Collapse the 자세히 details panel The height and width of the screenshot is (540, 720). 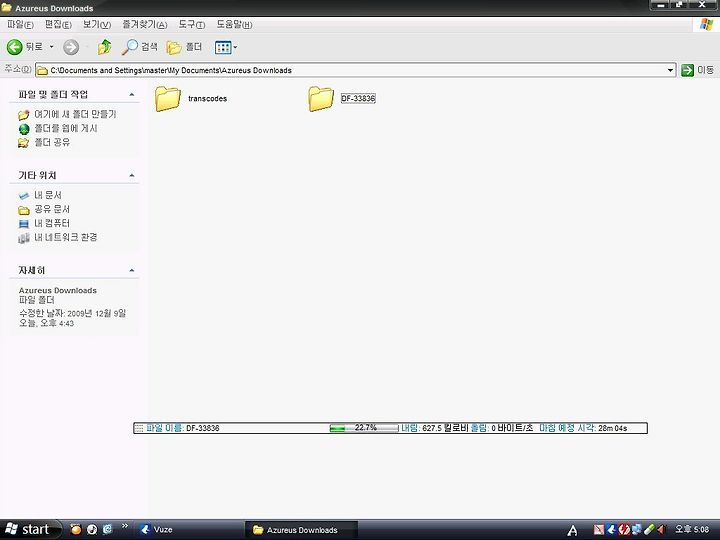132,270
